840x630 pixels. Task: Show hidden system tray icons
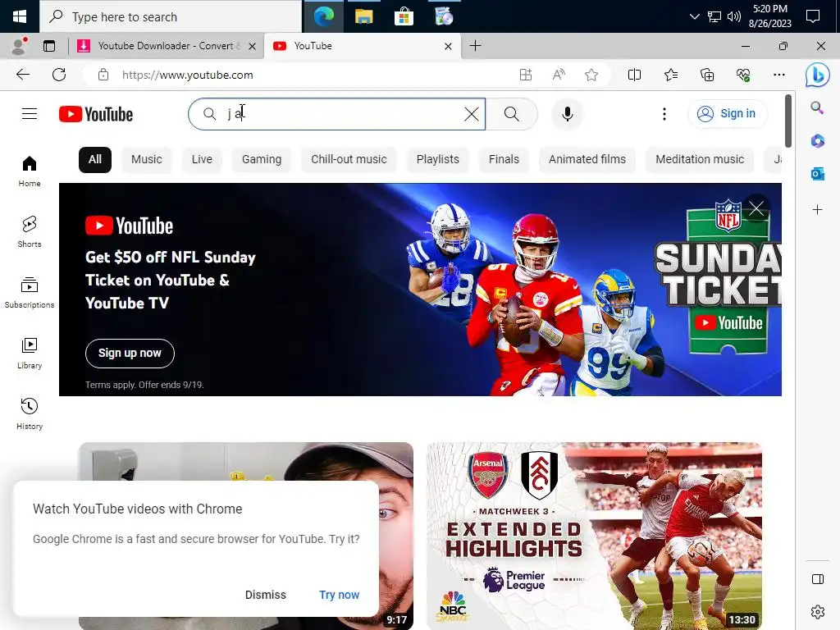coord(694,16)
